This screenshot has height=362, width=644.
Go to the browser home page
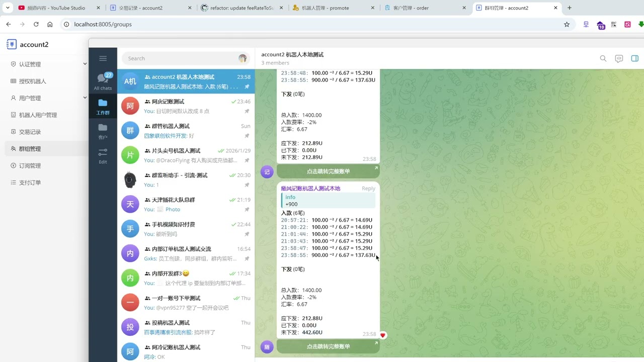(50, 24)
